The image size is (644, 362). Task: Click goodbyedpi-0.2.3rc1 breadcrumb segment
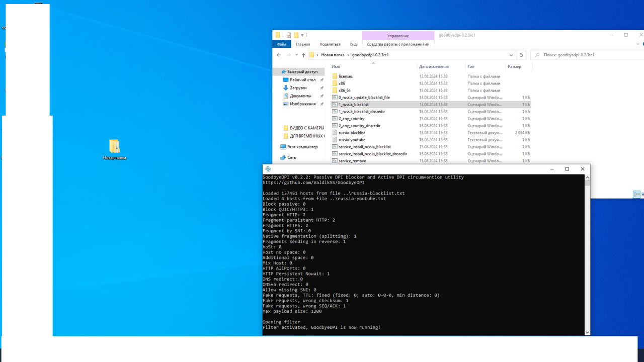[370, 55]
